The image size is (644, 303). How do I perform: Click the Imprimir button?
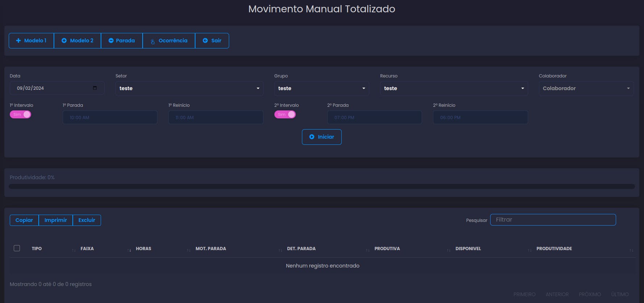[x=56, y=220]
